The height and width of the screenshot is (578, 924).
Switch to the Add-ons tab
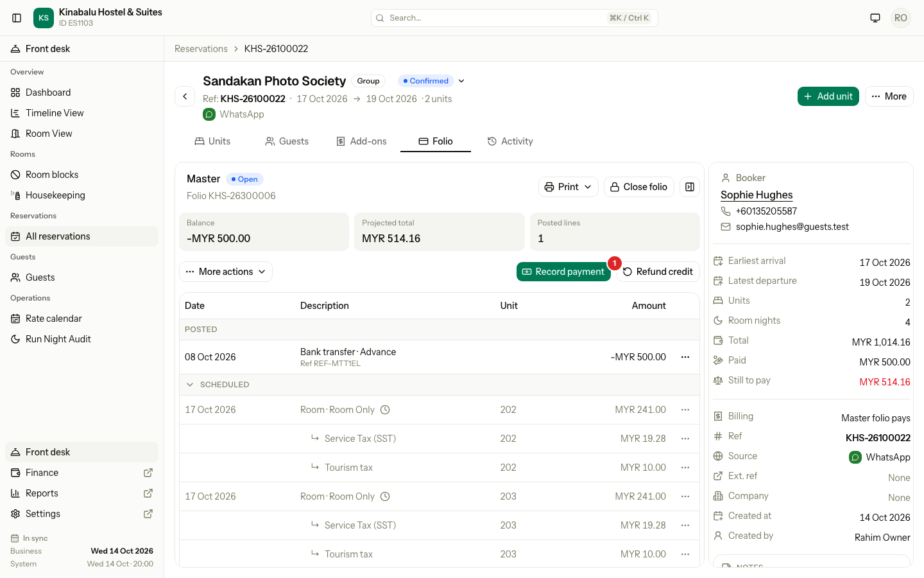(362, 141)
